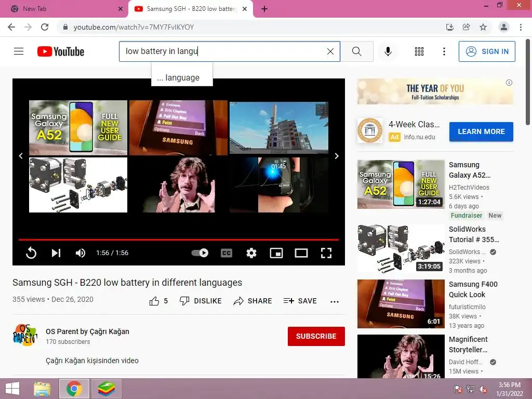
Task: Open endscreen Samsung purple phone thumbnail
Action: [179, 128]
